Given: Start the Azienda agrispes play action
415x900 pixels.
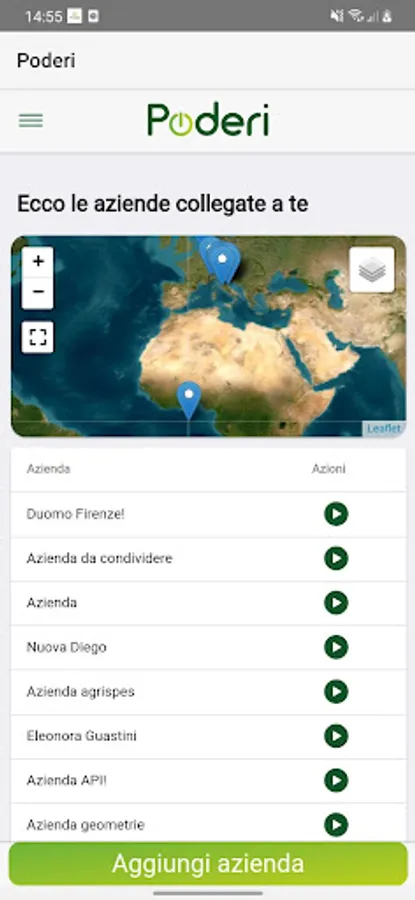Looking at the screenshot, I should click(x=336, y=692).
